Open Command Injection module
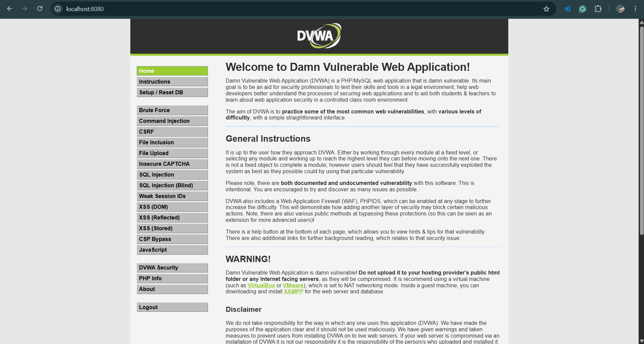Image resolution: width=644 pixels, height=344 pixels. pyautogui.click(x=172, y=121)
